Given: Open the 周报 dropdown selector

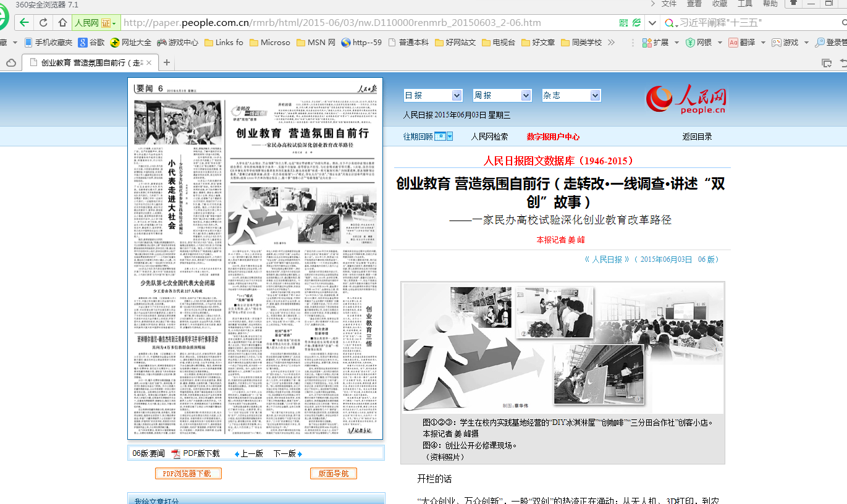Looking at the screenshot, I should [502, 95].
